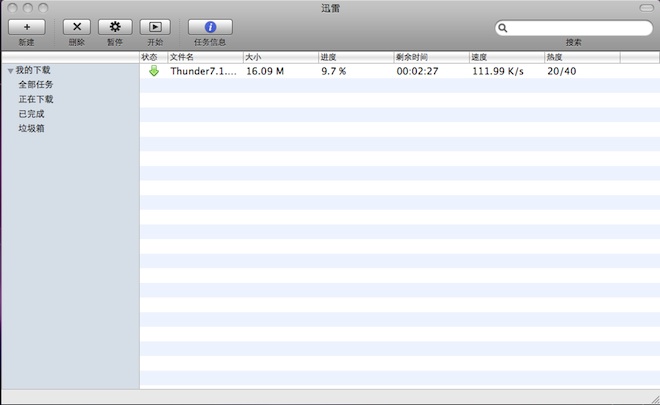Click the 删除 X toolbar button
The image size is (660, 405).
pos(77,27)
